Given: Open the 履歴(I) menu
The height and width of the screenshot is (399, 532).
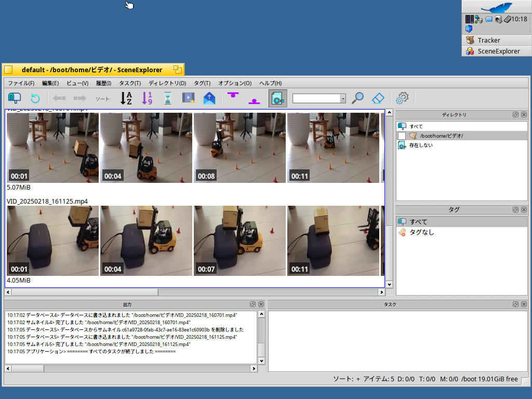Looking at the screenshot, I should (103, 83).
